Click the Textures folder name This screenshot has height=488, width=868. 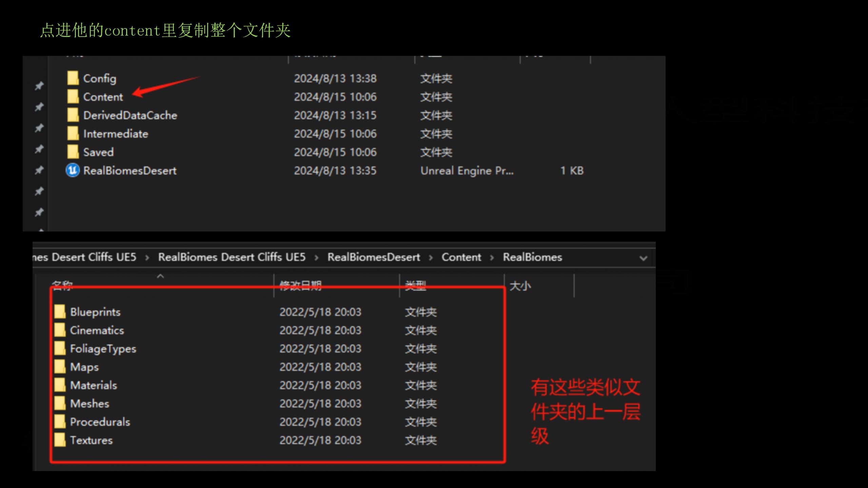(x=91, y=440)
